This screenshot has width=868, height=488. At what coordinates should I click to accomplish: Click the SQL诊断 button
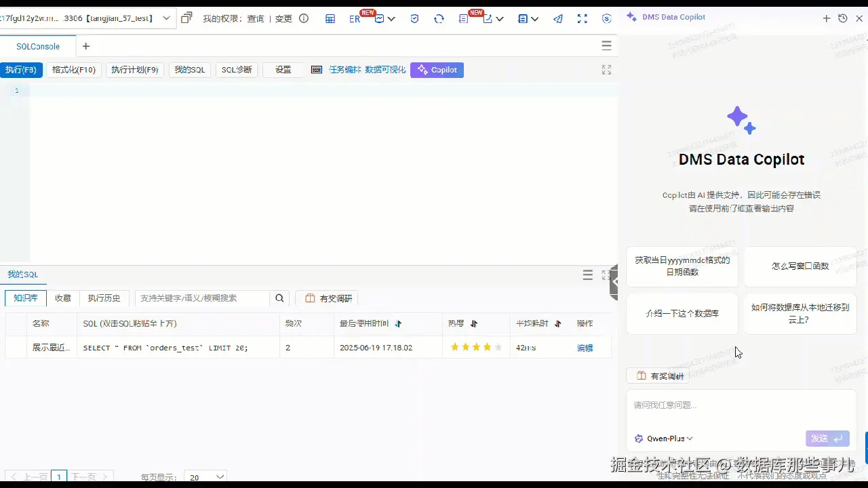237,70
